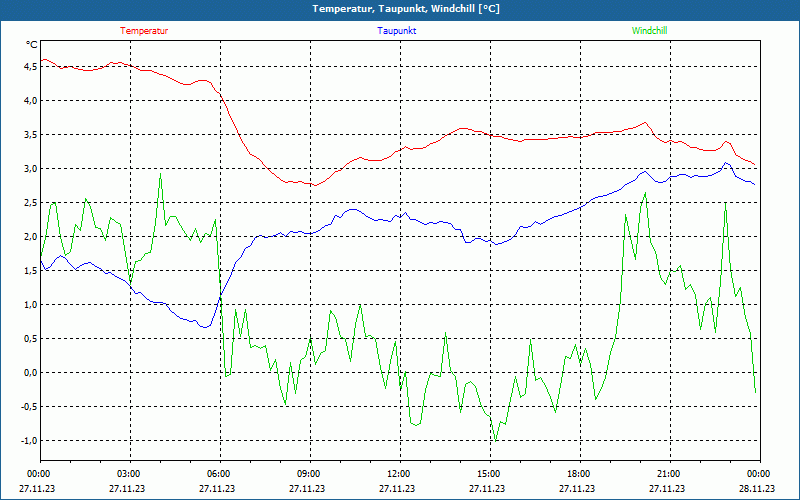The height and width of the screenshot is (500, 800).
Task: Click the 3,5 y-axis value
Action: (31, 135)
